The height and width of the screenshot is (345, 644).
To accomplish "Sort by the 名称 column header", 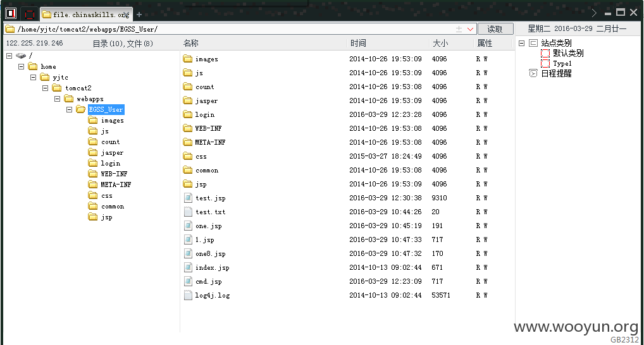I will point(191,43).
